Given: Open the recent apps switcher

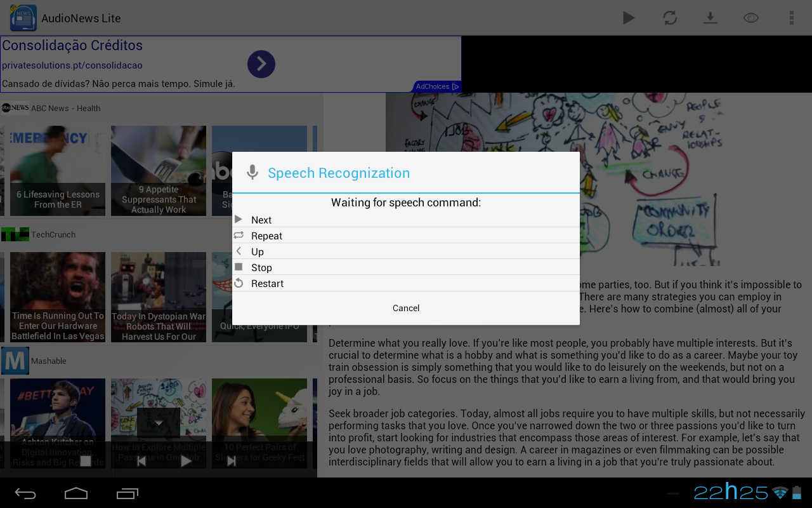Looking at the screenshot, I should click(x=127, y=493).
